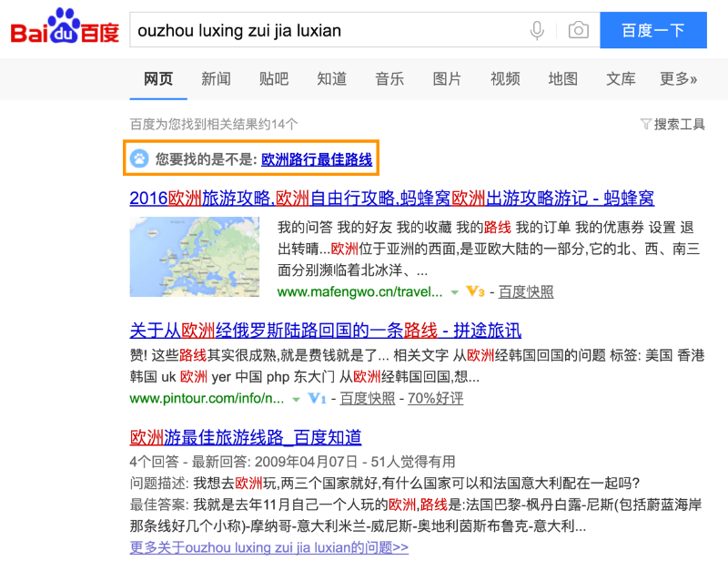Switch to the 图片 tab
The image size is (728, 561).
[x=447, y=79]
